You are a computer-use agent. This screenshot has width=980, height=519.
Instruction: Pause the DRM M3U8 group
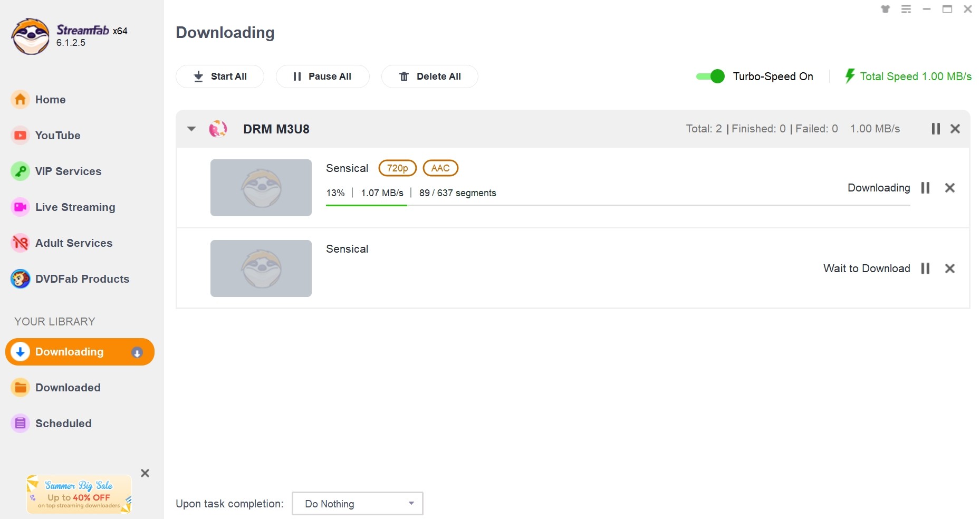(936, 129)
